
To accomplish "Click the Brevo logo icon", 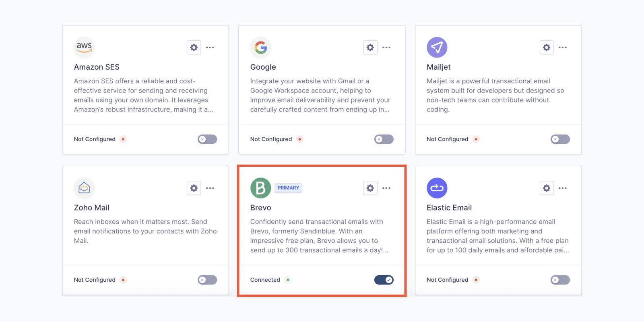I will (260, 188).
